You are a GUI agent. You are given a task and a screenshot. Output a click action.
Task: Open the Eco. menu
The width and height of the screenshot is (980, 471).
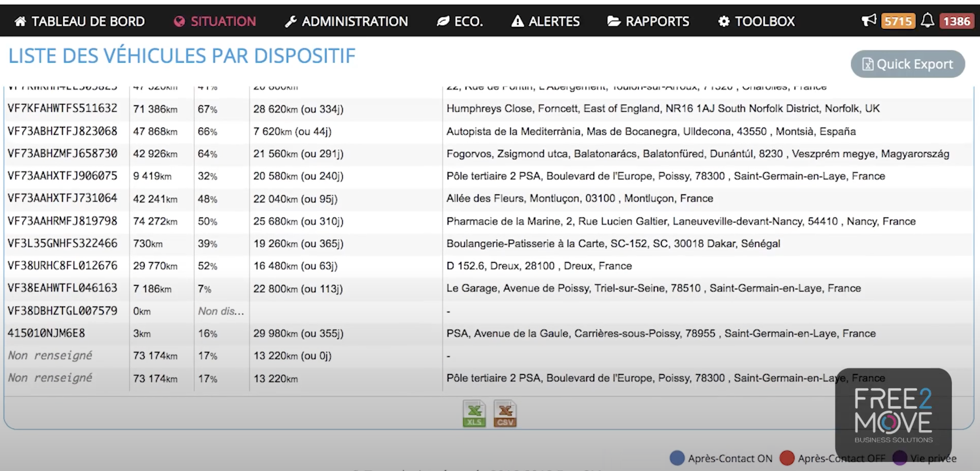pyautogui.click(x=460, y=21)
